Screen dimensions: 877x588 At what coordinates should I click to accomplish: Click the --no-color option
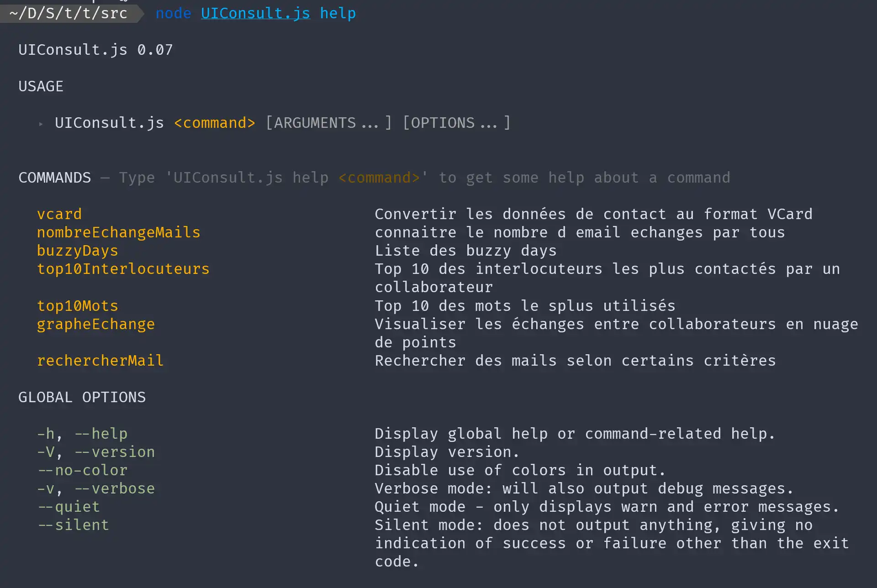(82, 470)
